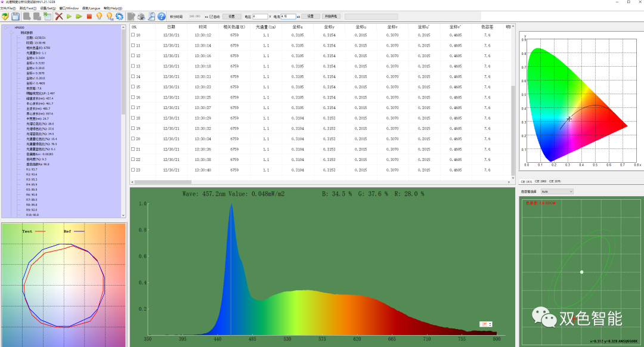
Task: Click the blue floppy disk save icon
Action: pos(16,17)
